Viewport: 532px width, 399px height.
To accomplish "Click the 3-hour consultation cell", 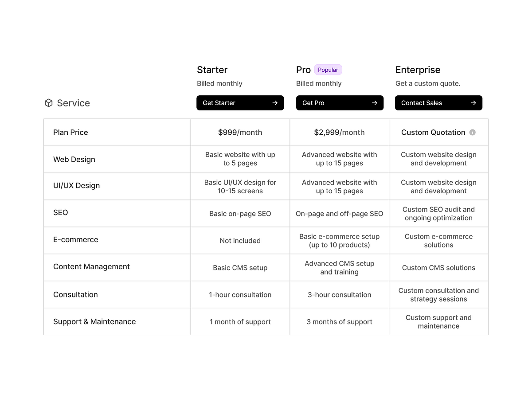I will [339, 294].
